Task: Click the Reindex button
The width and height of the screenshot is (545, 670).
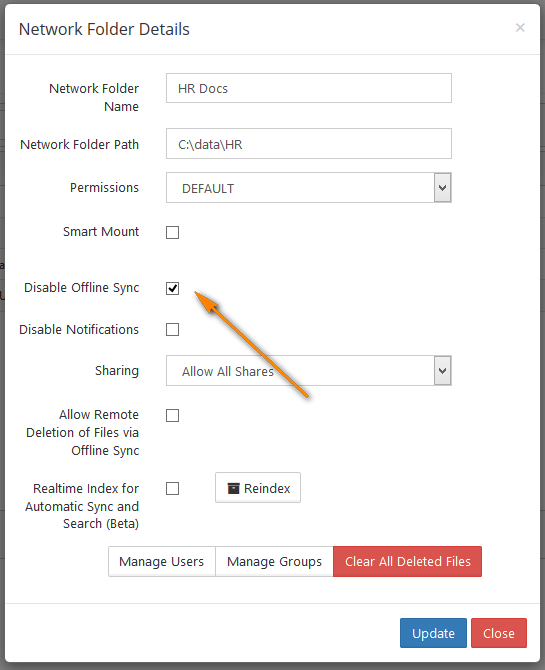Action: pos(258,488)
